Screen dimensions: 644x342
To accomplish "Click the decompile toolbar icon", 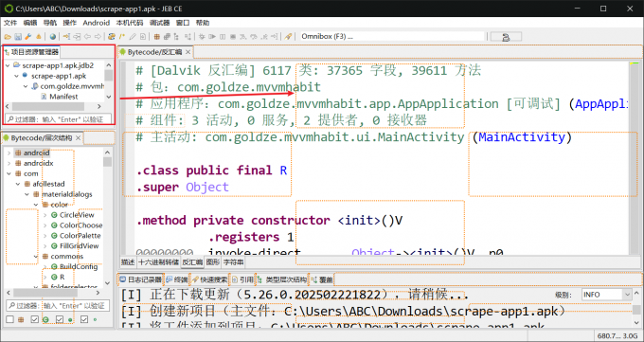I will (x=112, y=37).
